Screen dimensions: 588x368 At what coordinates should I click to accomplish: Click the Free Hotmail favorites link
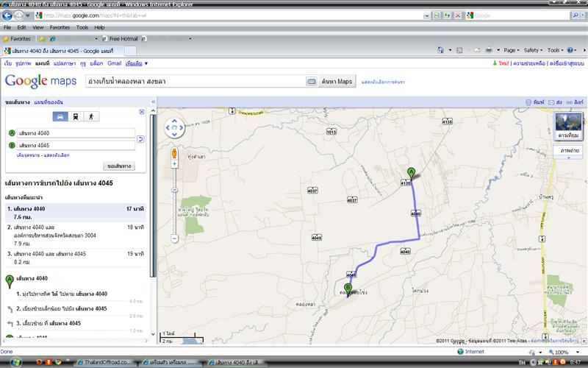point(121,39)
